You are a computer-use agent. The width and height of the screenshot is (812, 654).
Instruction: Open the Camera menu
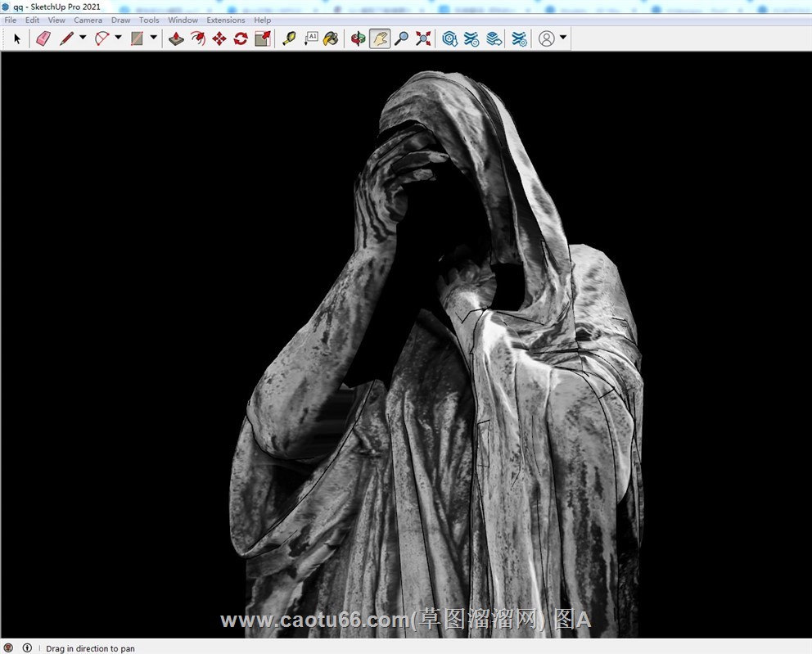point(88,20)
